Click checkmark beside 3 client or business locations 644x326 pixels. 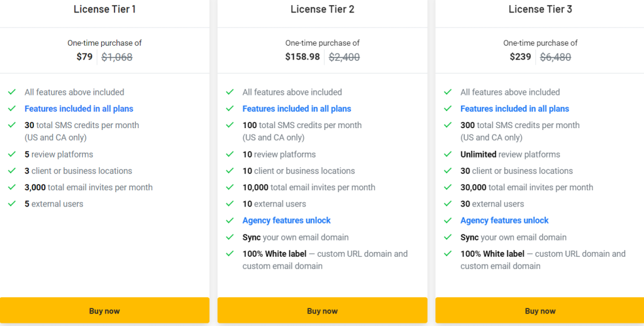pos(12,171)
